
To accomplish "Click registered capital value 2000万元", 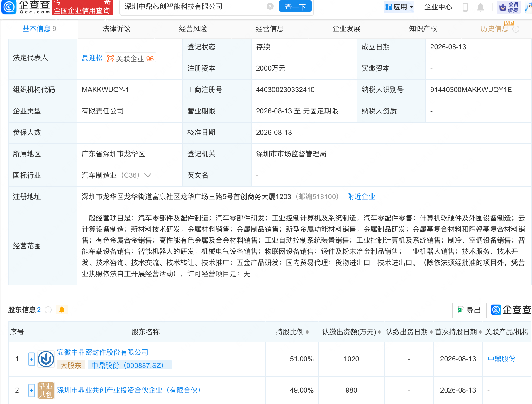I will 270,68.
